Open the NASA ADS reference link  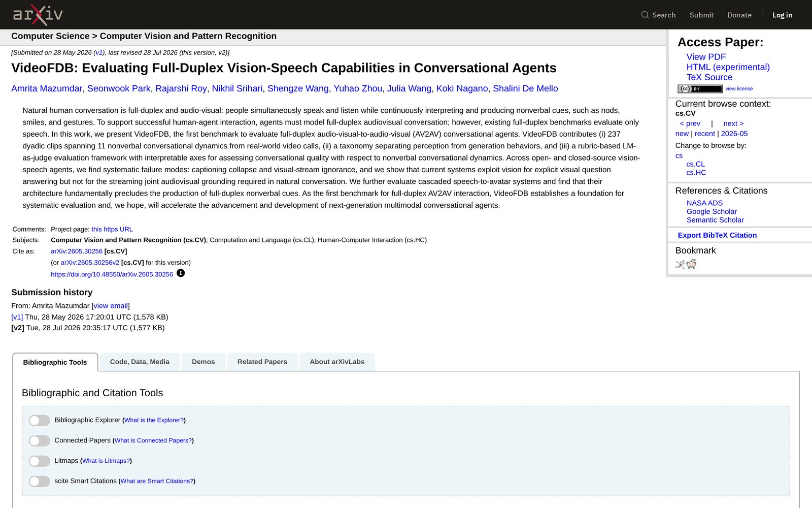704,203
